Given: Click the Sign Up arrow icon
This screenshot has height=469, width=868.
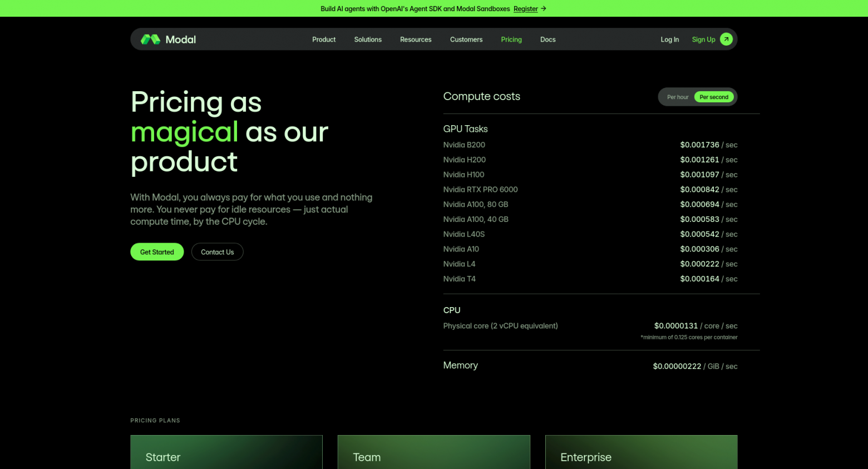Looking at the screenshot, I should pyautogui.click(x=726, y=40).
